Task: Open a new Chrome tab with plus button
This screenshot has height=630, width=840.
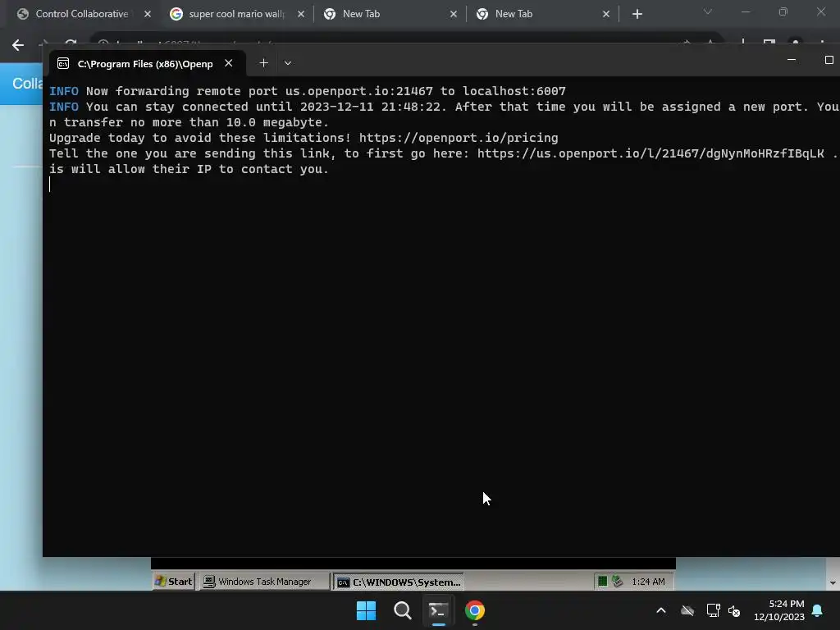Action: 637,14
